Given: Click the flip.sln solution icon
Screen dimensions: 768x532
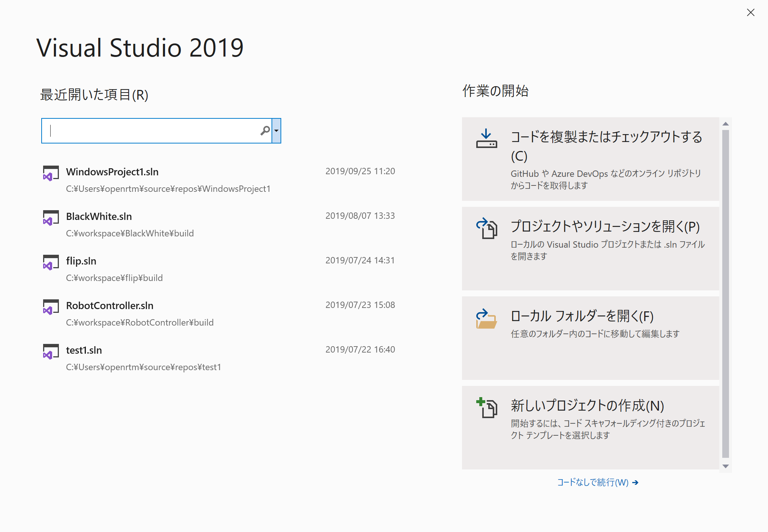Looking at the screenshot, I should click(x=51, y=262).
